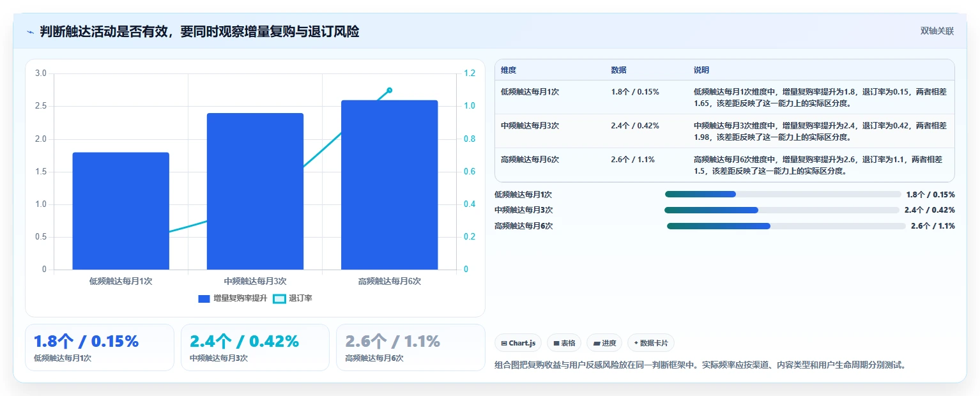980x396 pixels.
Task: Click table value 2.4个 / 0.42%
Action: coord(635,126)
